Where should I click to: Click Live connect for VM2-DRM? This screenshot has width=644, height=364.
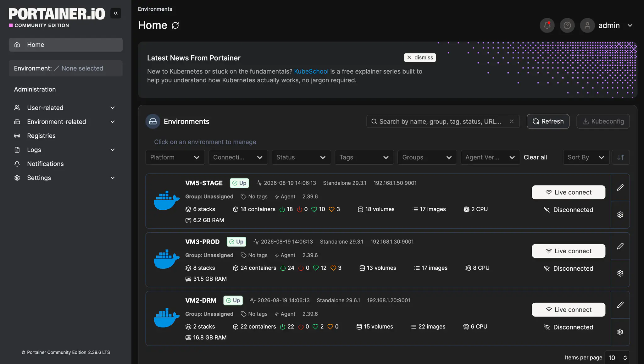click(568, 310)
